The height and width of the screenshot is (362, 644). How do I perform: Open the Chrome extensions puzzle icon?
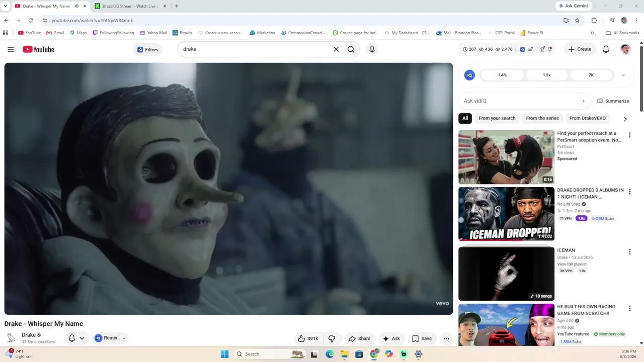[x=594, y=20]
